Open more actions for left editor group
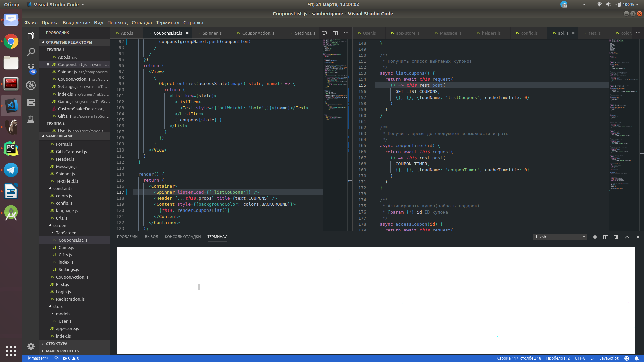This screenshot has width=644, height=362. (346, 33)
